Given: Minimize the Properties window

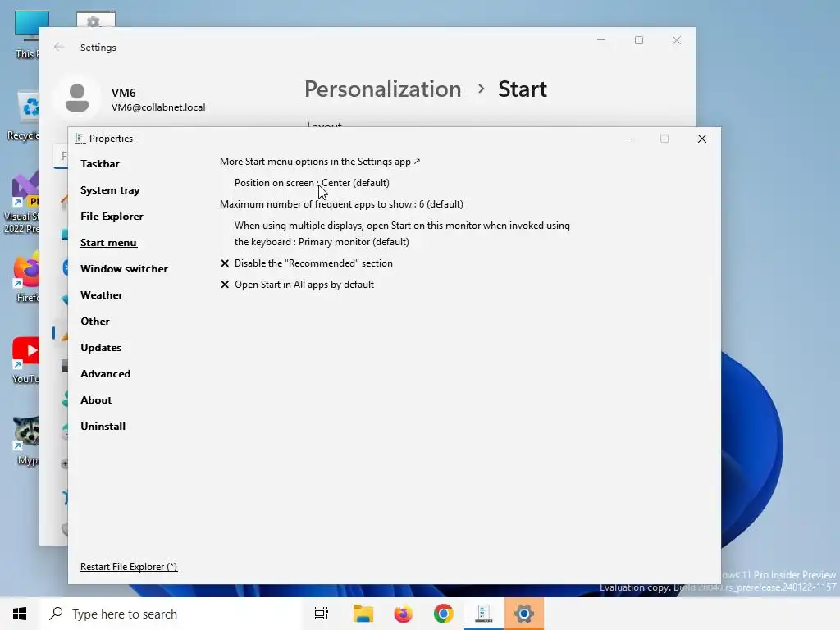Looking at the screenshot, I should [x=628, y=139].
